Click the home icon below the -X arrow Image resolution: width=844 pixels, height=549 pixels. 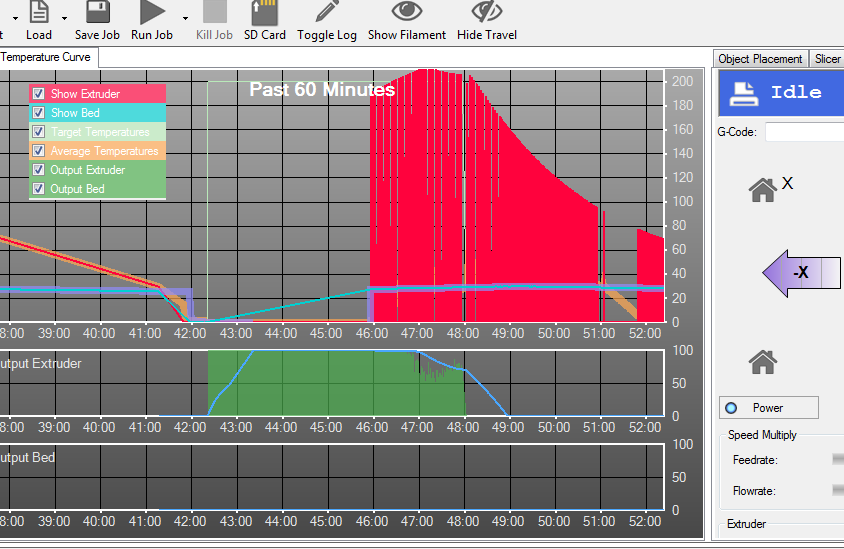tap(763, 361)
